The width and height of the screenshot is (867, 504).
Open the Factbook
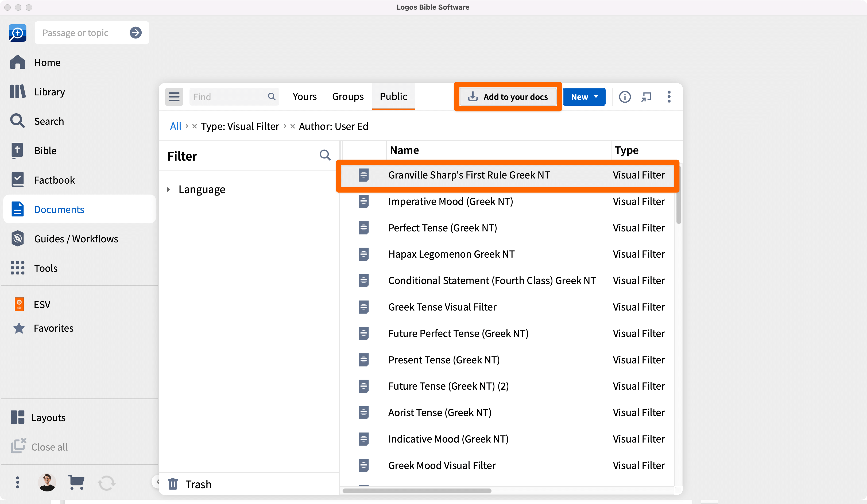54,180
